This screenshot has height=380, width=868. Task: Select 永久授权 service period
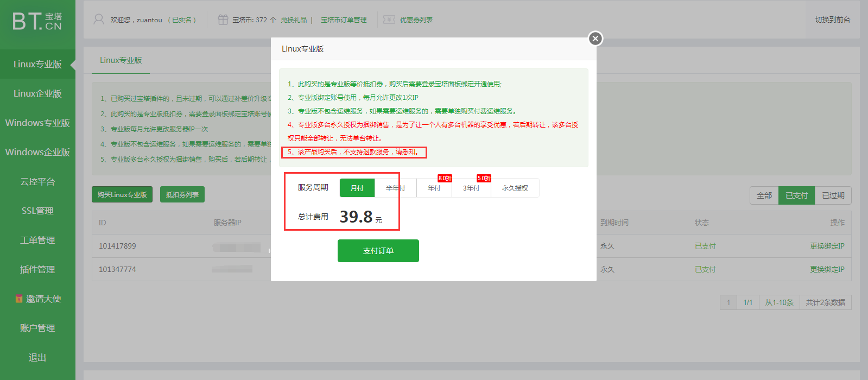(x=515, y=188)
